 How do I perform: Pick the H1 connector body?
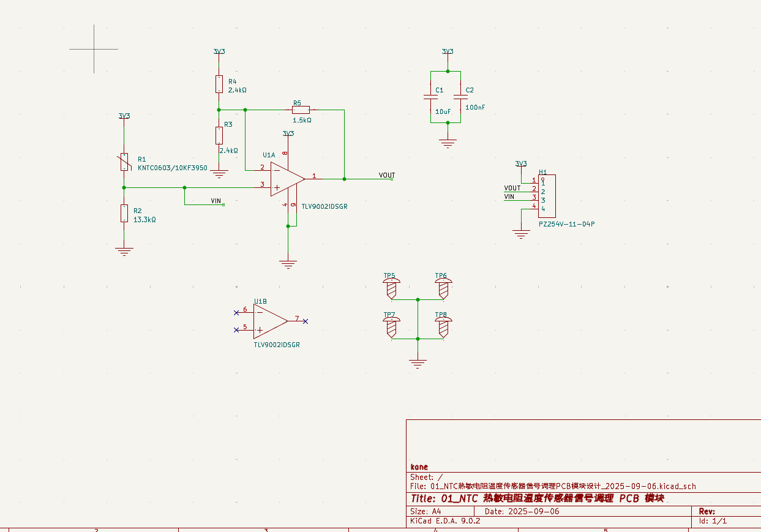point(547,196)
